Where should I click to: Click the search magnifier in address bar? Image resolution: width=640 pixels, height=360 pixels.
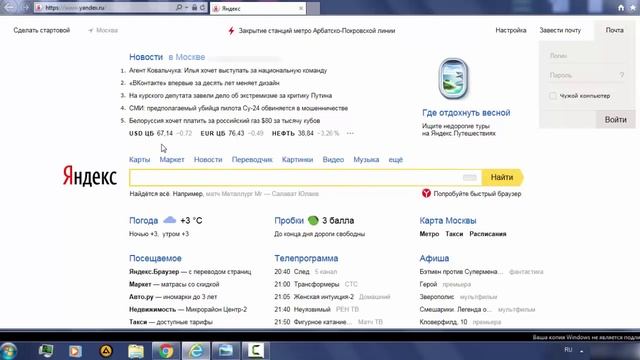click(179, 8)
